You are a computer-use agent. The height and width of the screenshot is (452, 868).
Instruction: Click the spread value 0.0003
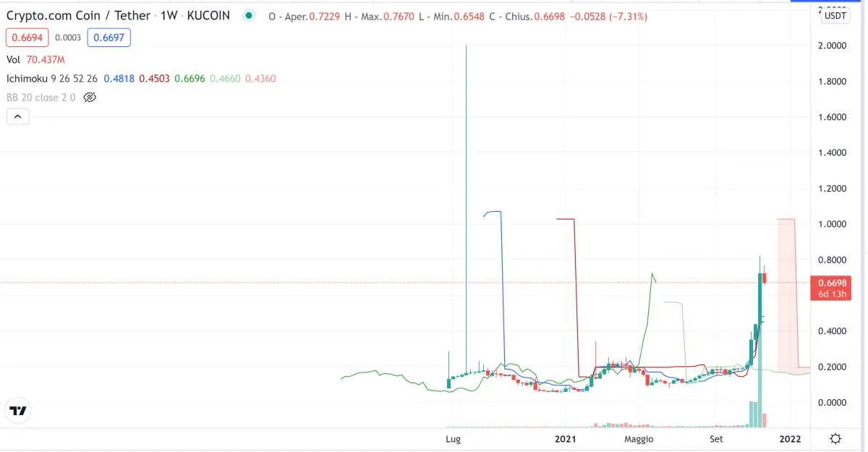(69, 38)
